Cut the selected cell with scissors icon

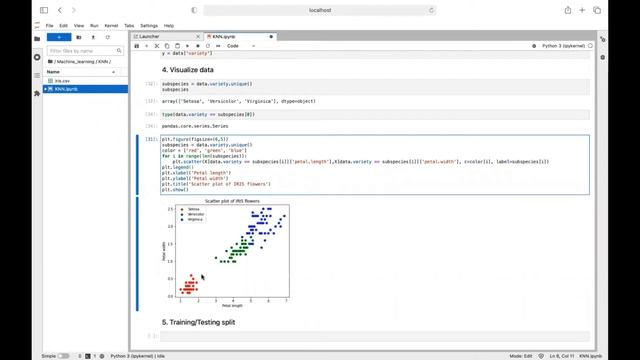coord(157,46)
